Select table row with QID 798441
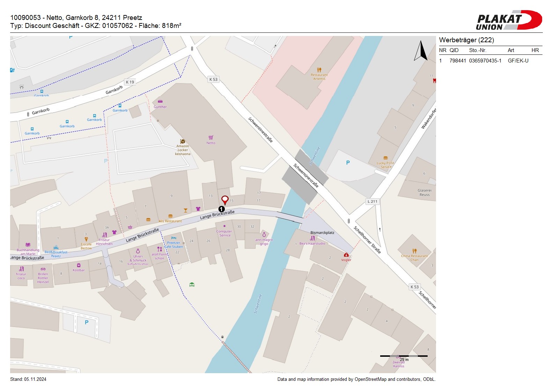The width and height of the screenshot is (554, 392). click(x=490, y=61)
